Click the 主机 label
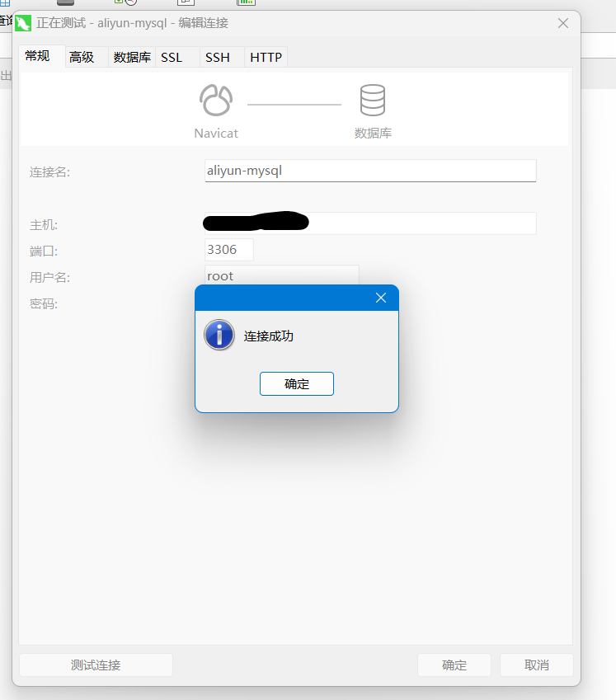Viewport: 616px width, 700px height. pos(44,225)
